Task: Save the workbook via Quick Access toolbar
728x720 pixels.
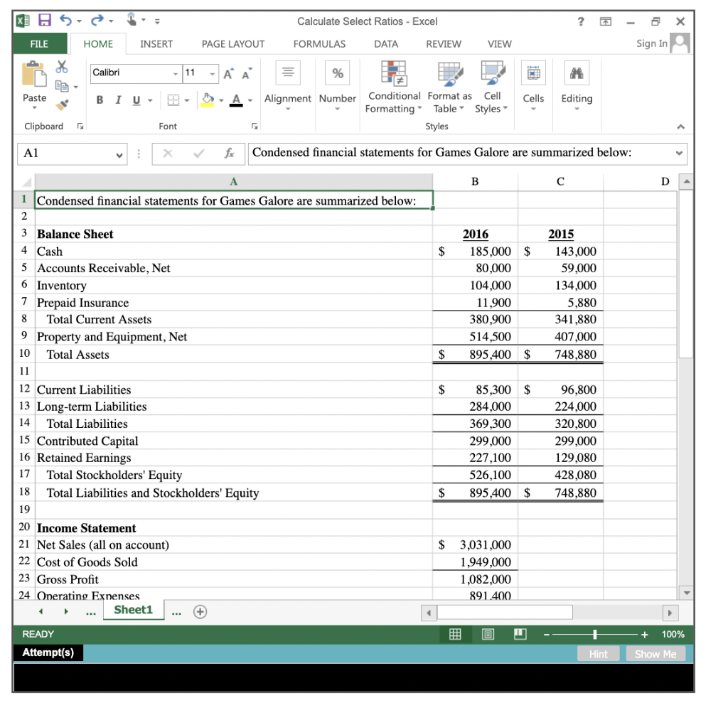Action: (45, 20)
